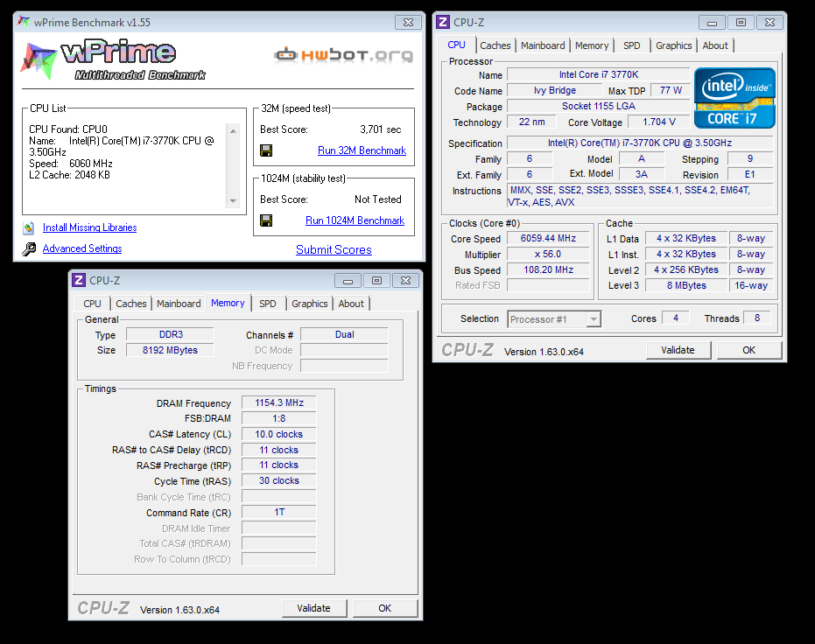Open About tab in the CPU window

pyautogui.click(x=715, y=45)
